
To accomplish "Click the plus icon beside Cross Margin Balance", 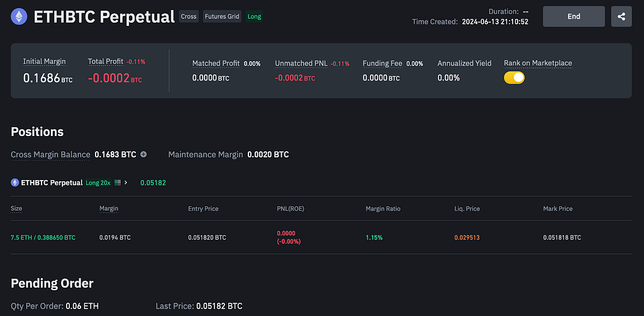I will (x=143, y=154).
